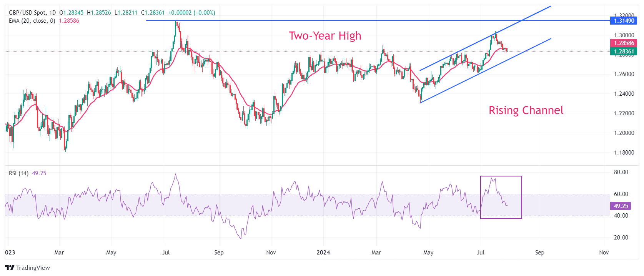Select the Two-Year High text annotation
The height and width of the screenshot is (276, 644).
pyautogui.click(x=325, y=36)
